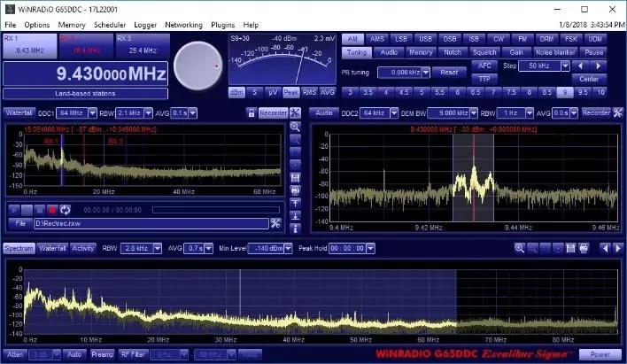The width and height of the screenshot is (627, 364).
Task: Click zoom-in magnifier beside DDC1 spectrum
Action: (x=295, y=127)
